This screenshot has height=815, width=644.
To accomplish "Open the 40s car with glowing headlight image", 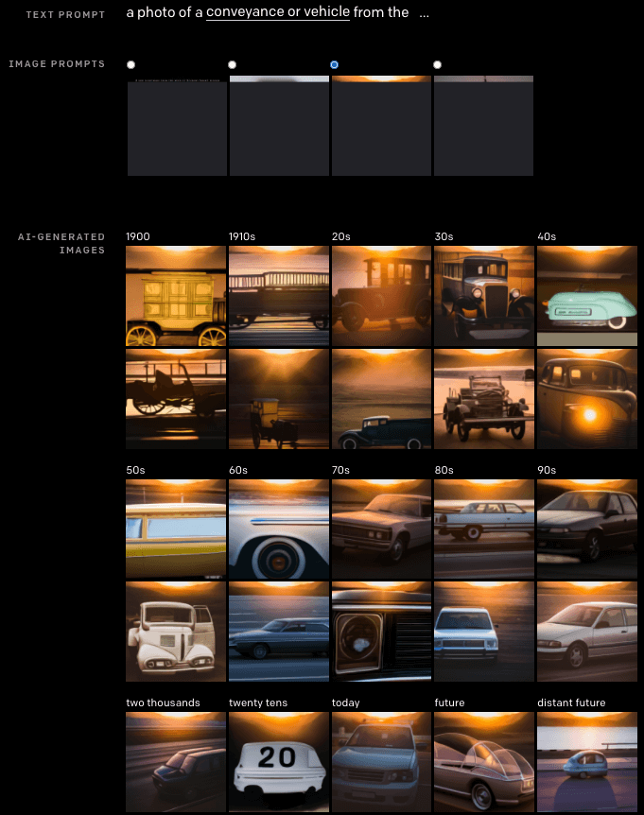I will (x=587, y=399).
